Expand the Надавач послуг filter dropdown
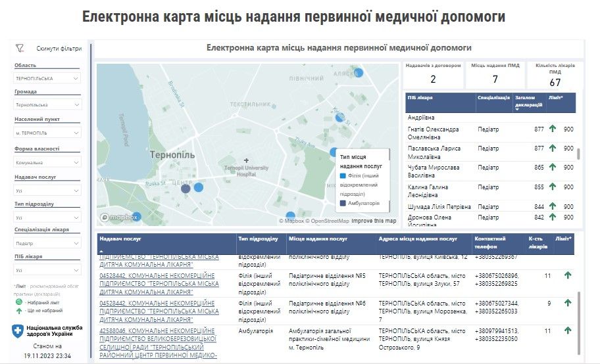Screen dimensions: 600x364 pos(47,191)
